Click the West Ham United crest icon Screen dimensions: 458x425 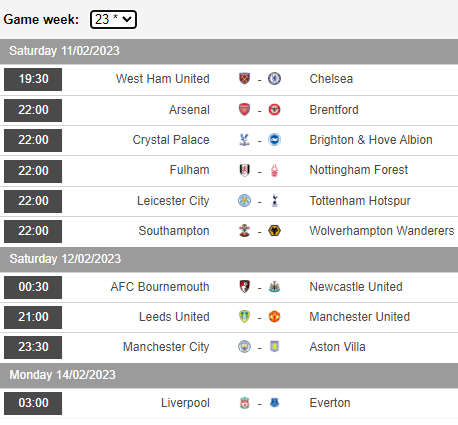pyautogui.click(x=244, y=79)
